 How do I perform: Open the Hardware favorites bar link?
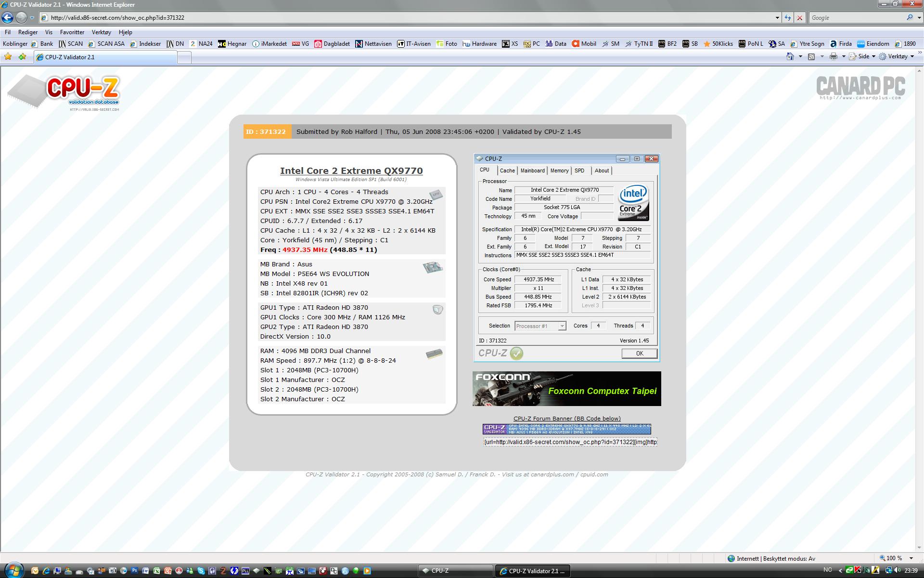point(480,44)
